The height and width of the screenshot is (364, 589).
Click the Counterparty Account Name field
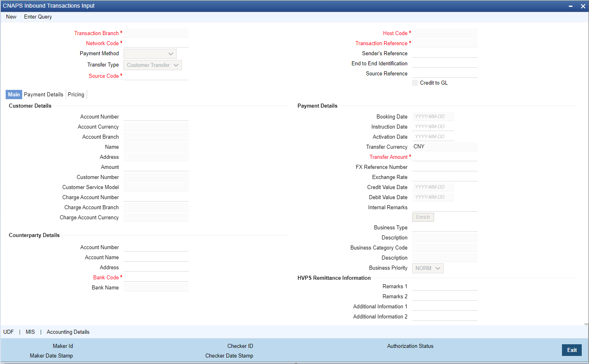(156, 257)
